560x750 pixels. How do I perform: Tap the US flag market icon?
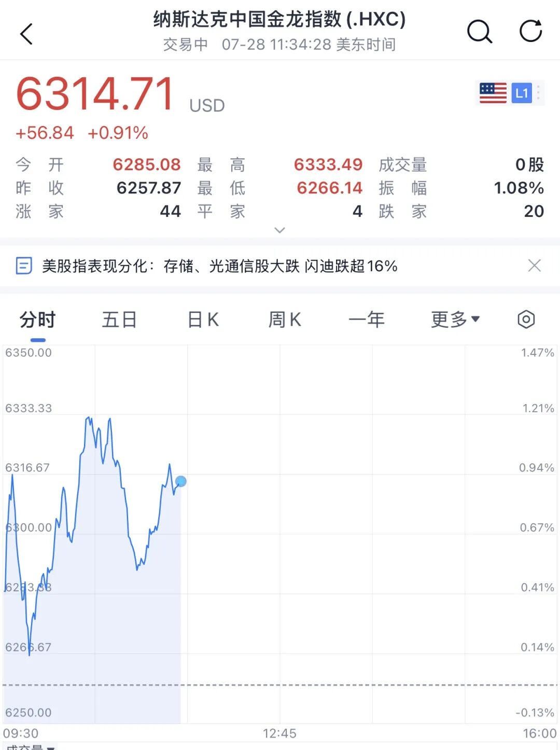(493, 93)
